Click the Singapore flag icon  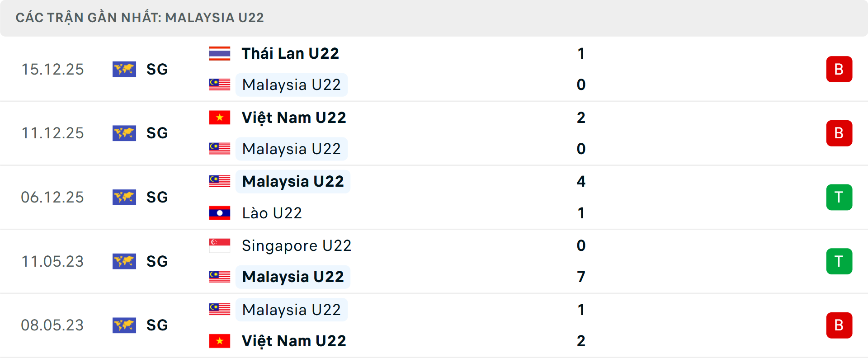coord(220,245)
